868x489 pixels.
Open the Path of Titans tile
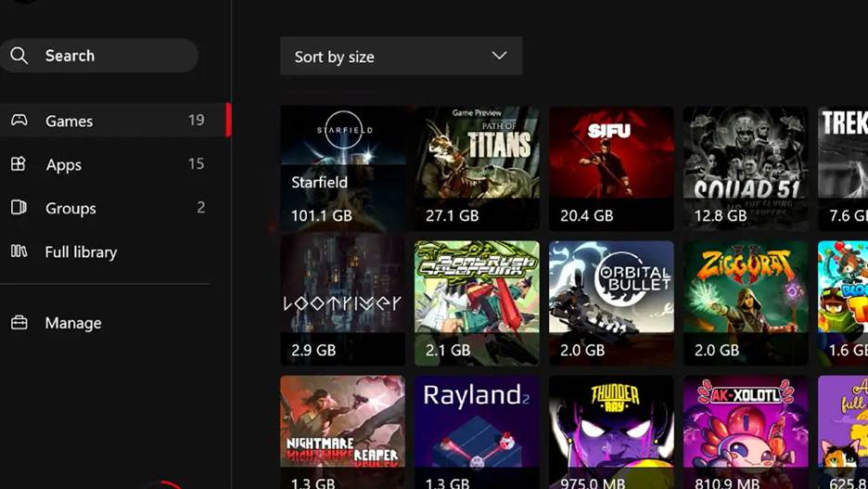tap(477, 168)
